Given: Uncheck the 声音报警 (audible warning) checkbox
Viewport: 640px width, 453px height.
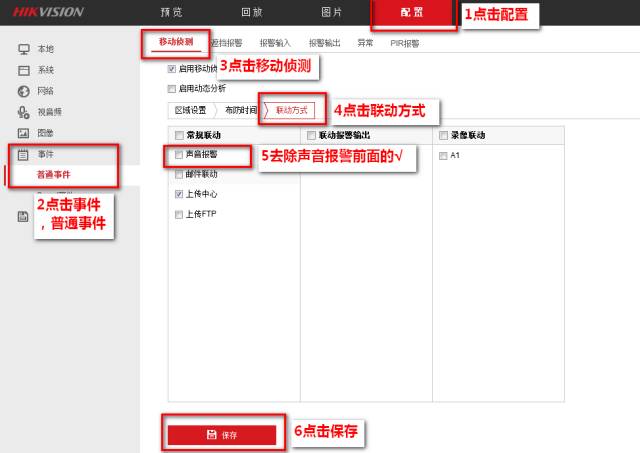Looking at the screenshot, I should click(179, 155).
